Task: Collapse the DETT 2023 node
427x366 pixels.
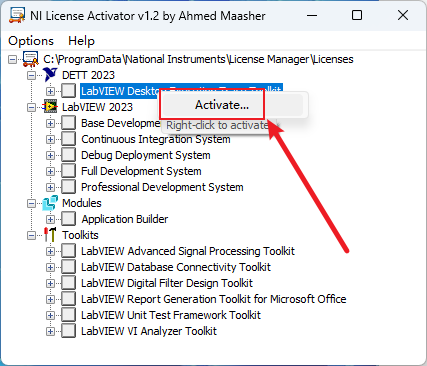Action: coord(31,75)
